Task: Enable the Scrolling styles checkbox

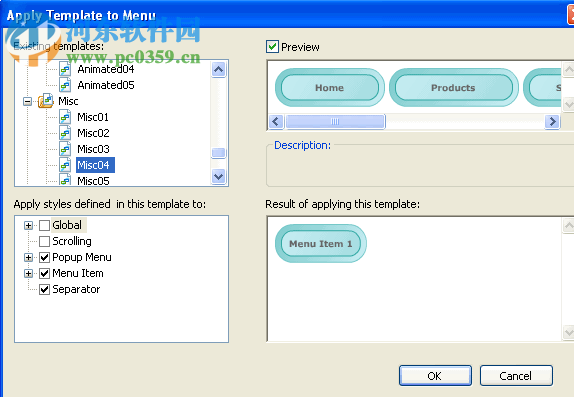Action: (x=44, y=241)
